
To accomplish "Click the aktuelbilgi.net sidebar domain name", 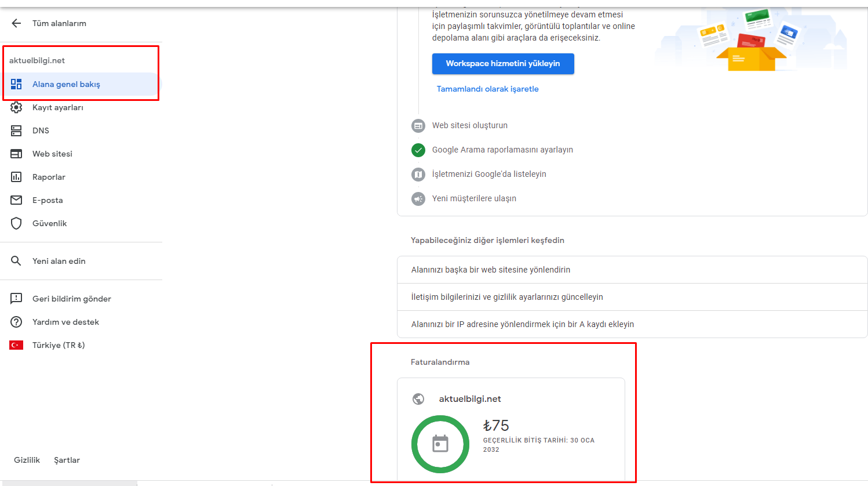I will (x=37, y=60).
